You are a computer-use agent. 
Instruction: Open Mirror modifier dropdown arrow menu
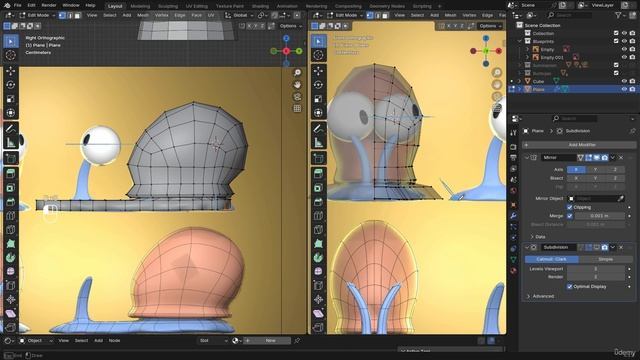(613, 158)
